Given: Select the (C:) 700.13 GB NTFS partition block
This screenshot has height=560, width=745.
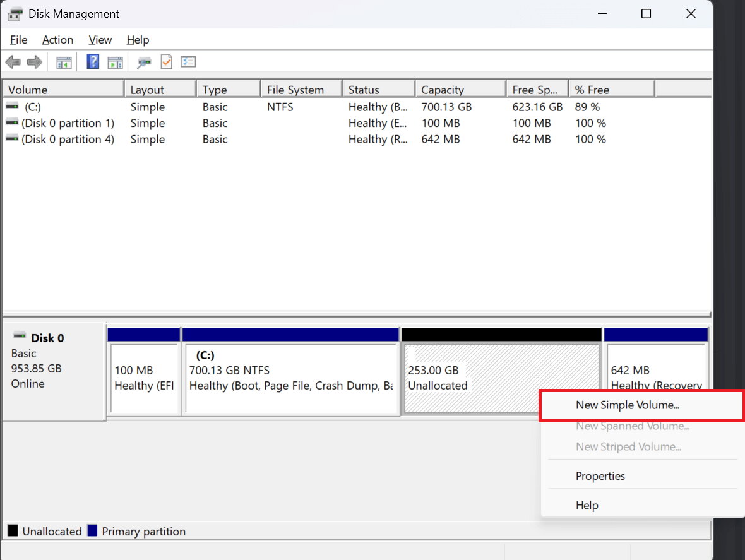Looking at the screenshot, I should pyautogui.click(x=291, y=371).
